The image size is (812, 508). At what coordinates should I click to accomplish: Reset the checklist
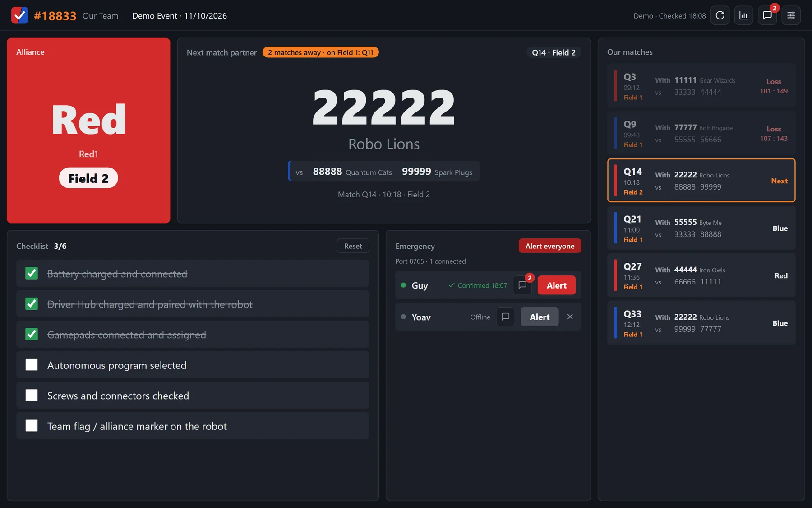353,246
